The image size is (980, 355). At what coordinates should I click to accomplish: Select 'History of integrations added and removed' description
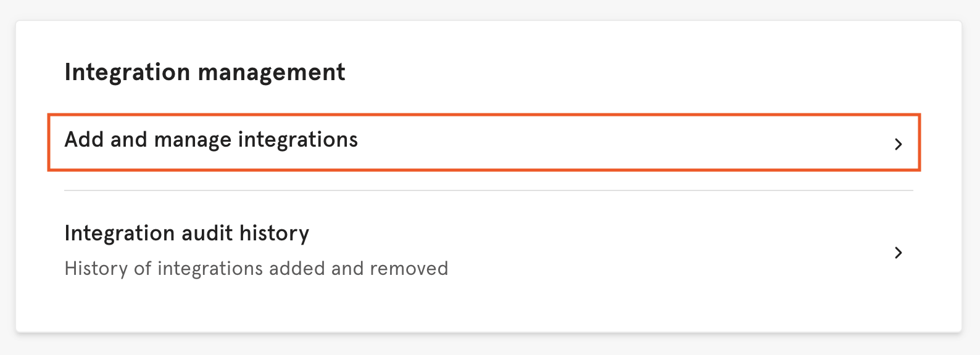tap(256, 269)
